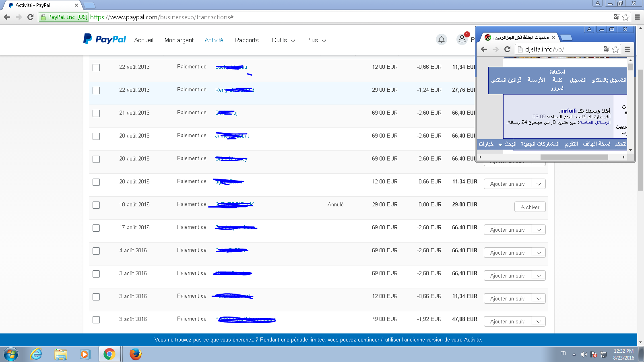Check the 12,00 EUR 3 août 2016 row
644x362 pixels.
96,297
